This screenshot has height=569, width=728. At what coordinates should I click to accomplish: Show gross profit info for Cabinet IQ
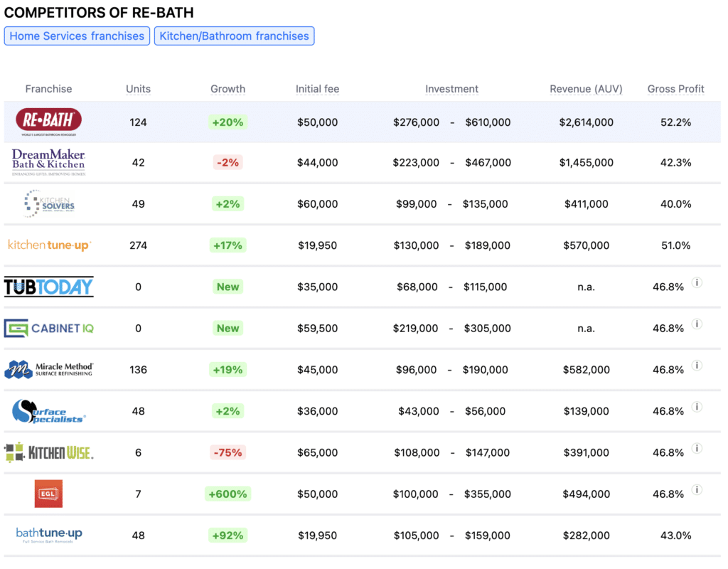pyautogui.click(x=697, y=324)
